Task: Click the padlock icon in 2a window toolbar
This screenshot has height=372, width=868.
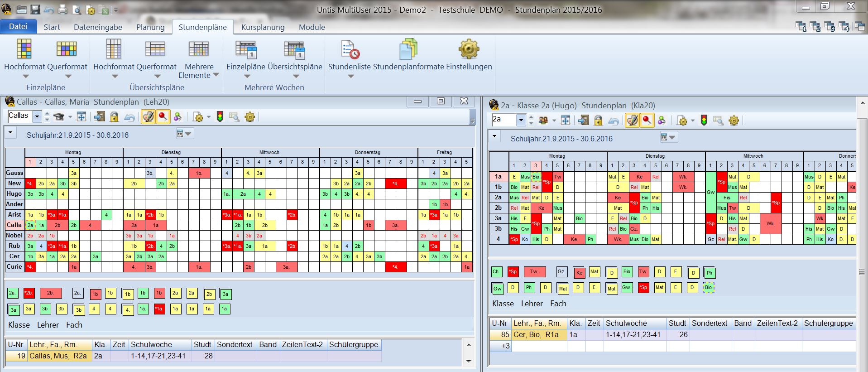Action: (x=598, y=121)
